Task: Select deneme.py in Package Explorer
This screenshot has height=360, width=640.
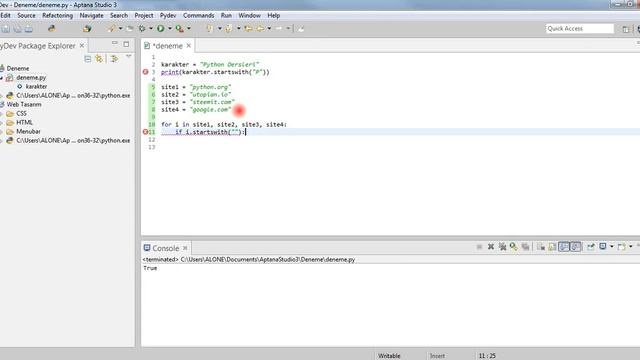Action: click(x=31, y=77)
